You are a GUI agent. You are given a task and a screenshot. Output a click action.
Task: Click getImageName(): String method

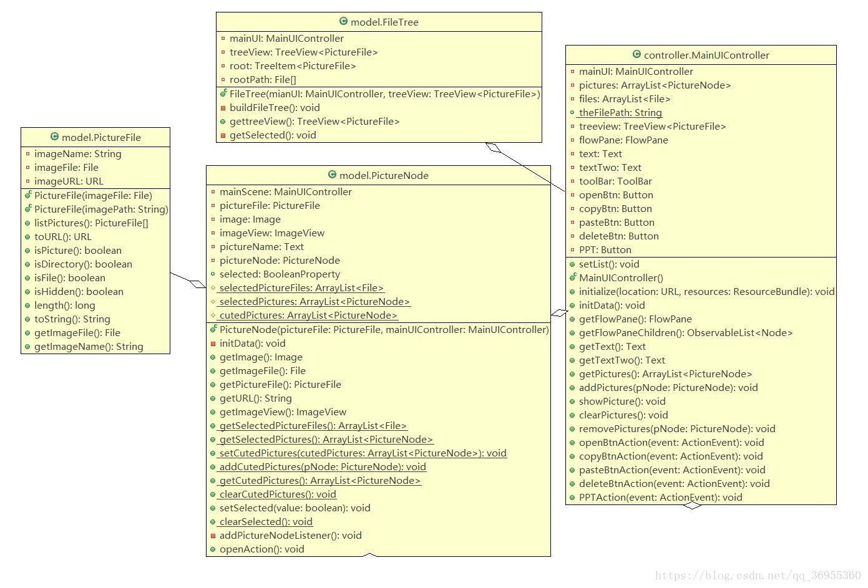tap(89, 347)
